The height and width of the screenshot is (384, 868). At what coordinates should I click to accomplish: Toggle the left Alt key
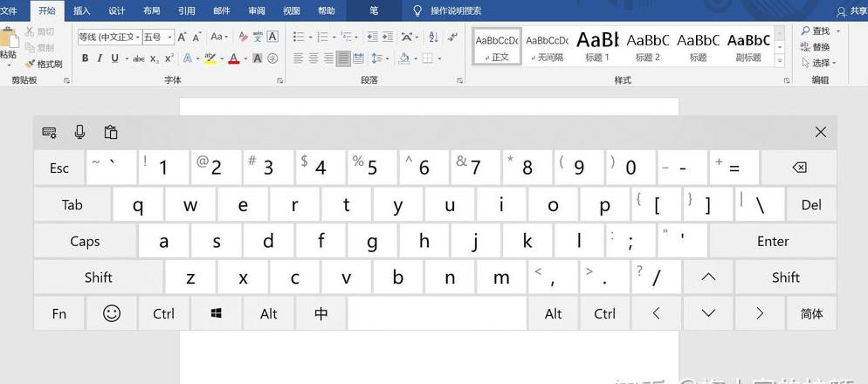[x=268, y=313]
